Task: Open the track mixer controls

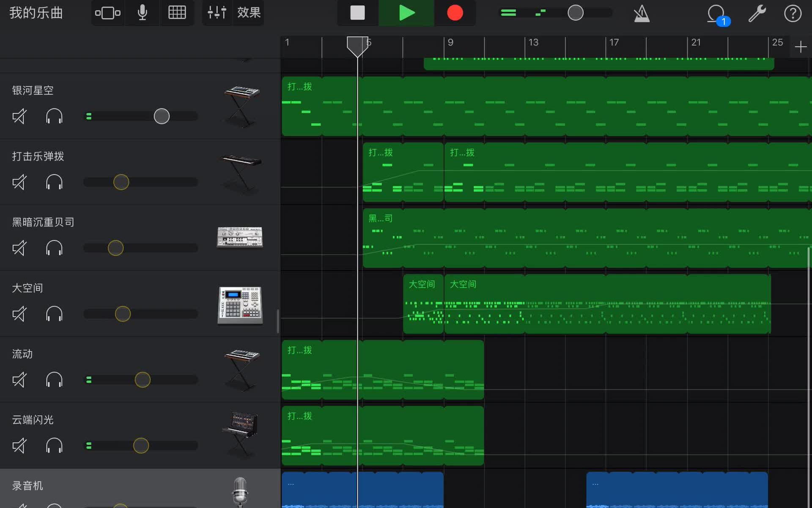Action: pos(217,13)
